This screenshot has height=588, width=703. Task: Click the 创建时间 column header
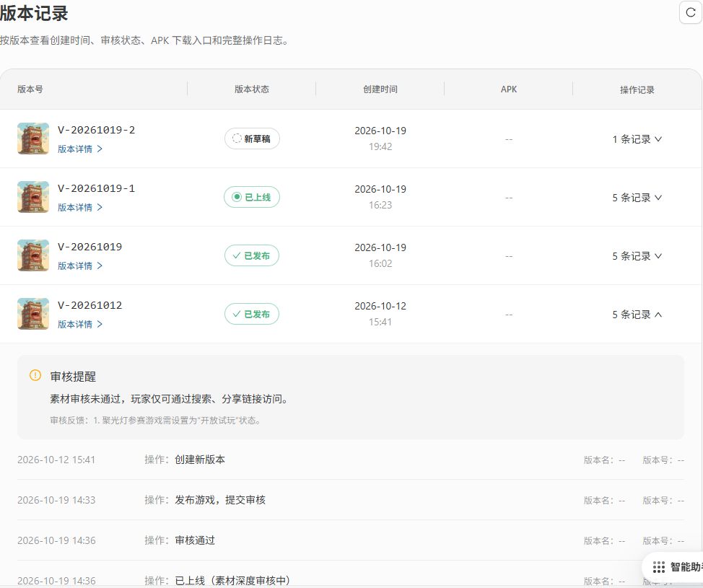tap(380, 89)
